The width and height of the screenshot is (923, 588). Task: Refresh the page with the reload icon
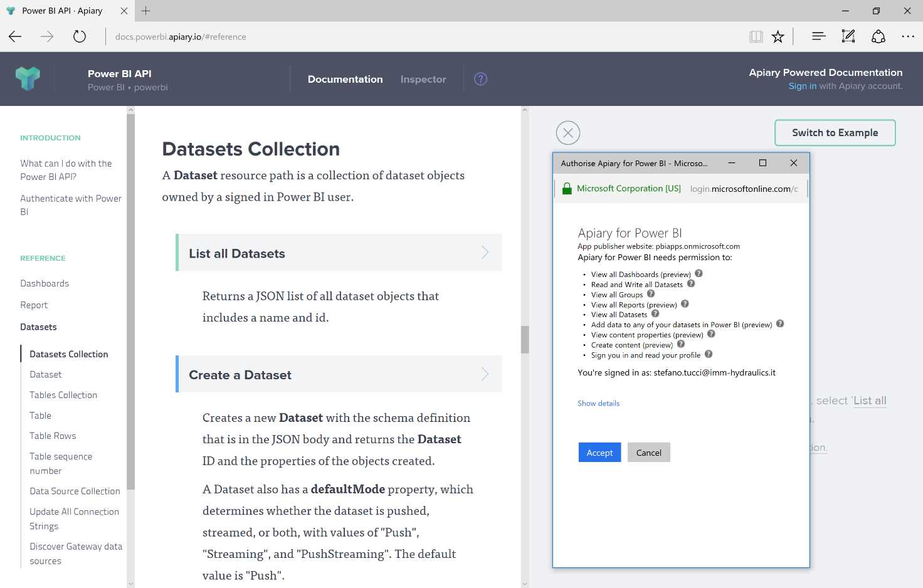tap(79, 36)
